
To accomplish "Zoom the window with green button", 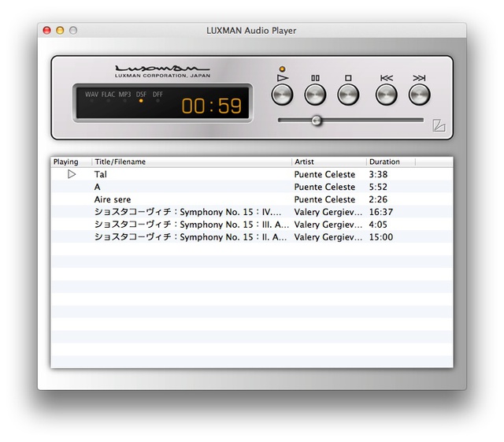I will tap(73, 31).
